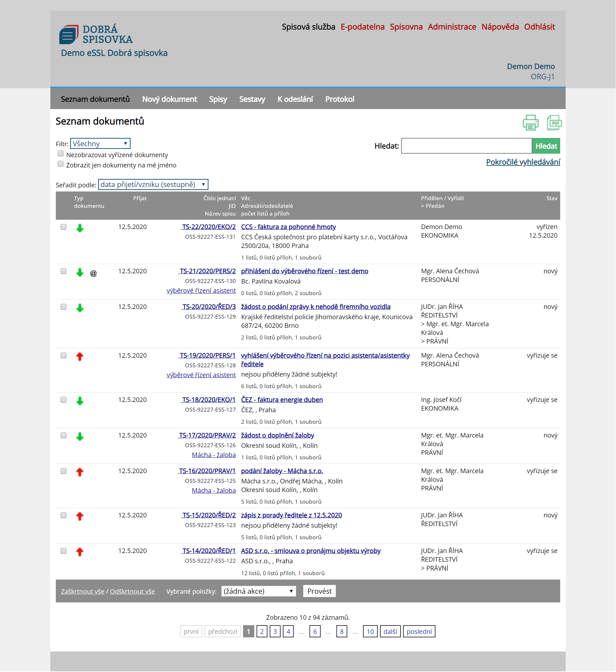The image size is (616, 672).
Task: Open the 'Vybrané položky' action dropdown
Action: [259, 591]
